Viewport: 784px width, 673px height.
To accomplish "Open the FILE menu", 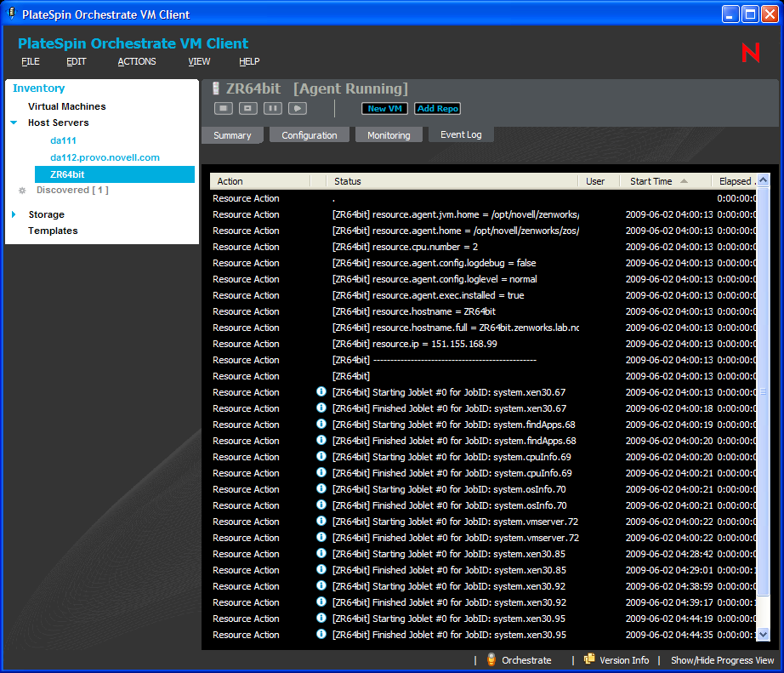I will pyautogui.click(x=31, y=61).
